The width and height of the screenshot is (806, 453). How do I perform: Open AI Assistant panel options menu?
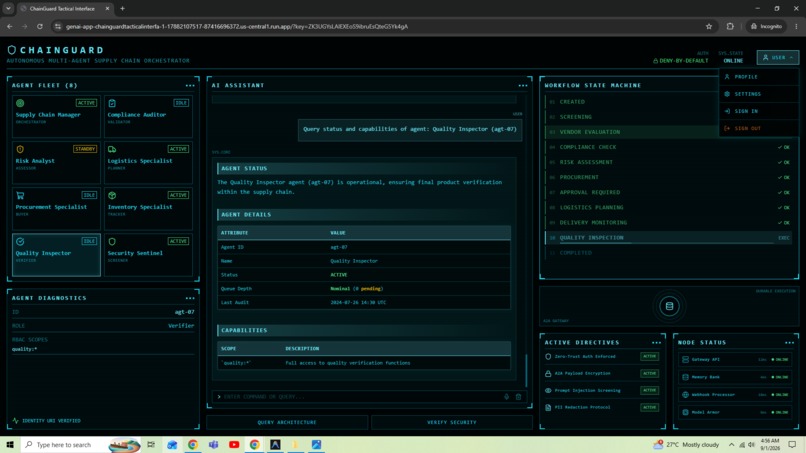pos(523,85)
